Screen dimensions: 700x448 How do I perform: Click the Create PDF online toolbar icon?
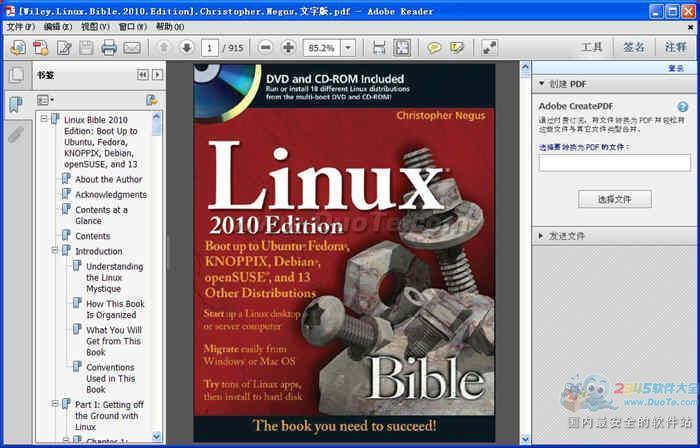[x=18, y=47]
